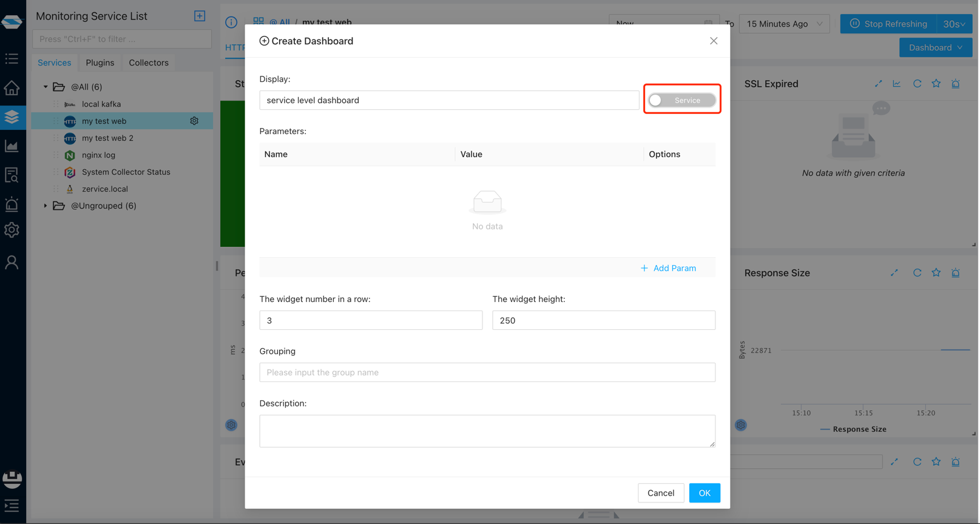Switch to the Plugins tab
Image resolution: width=980 pixels, height=524 pixels.
point(100,62)
